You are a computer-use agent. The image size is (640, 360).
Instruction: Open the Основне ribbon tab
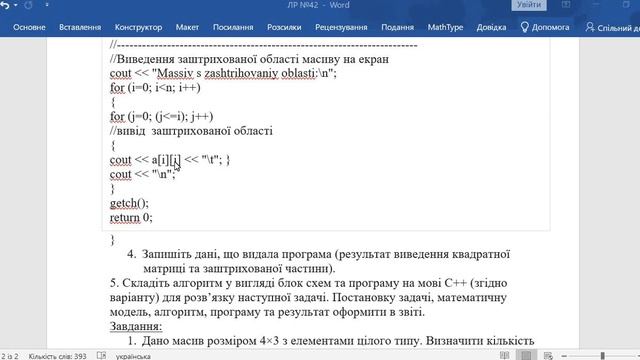point(29,27)
